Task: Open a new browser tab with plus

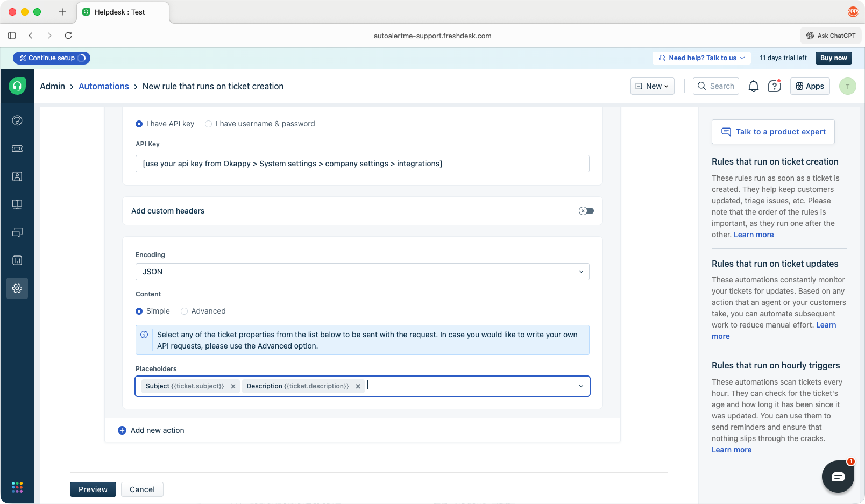Action: [x=62, y=12]
